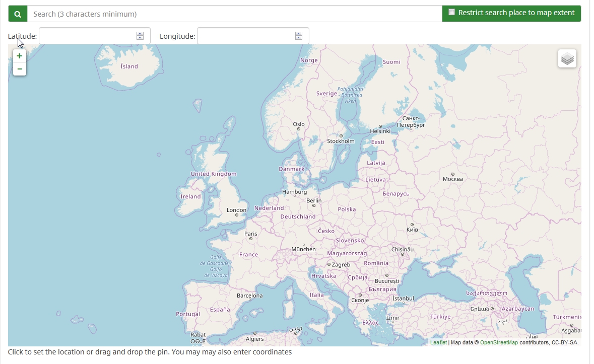This screenshot has height=364, width=594.
Task: Set location on London on the map
Action: [237, 215]
